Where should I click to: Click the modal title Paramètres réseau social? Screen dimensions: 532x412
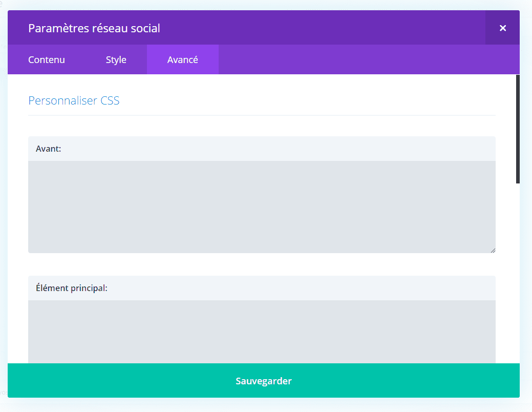pyautogui.click(x=95, y=28)
